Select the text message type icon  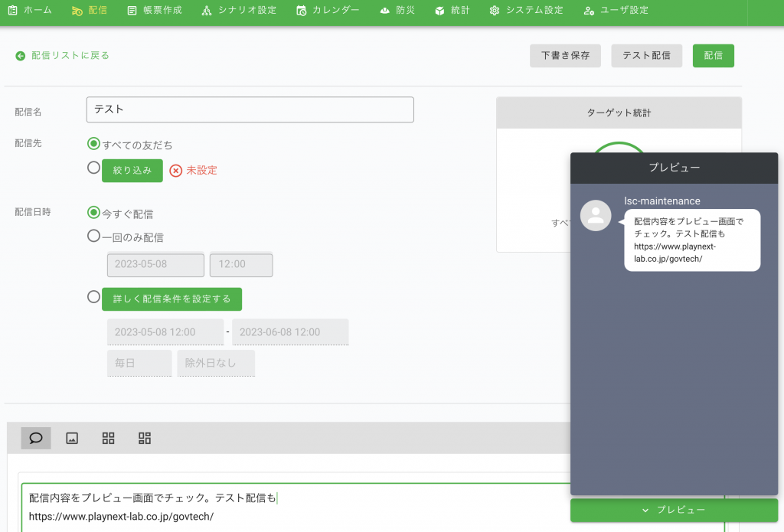[35, 437]
